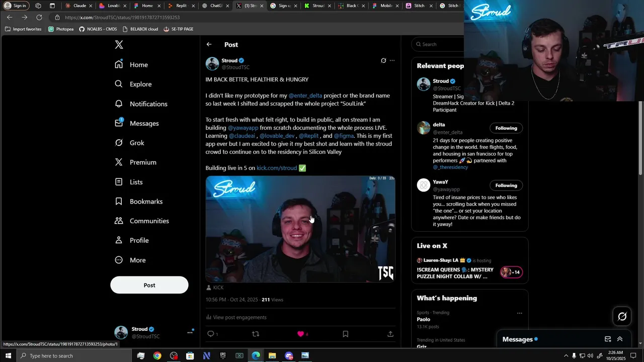
Task: Follow the kick.com/stroud link
Action: click(277, 168)
